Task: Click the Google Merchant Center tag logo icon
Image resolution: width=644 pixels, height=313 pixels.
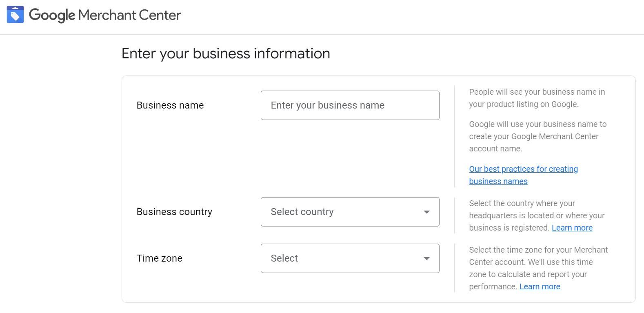Action: click(x=15, y=15)
